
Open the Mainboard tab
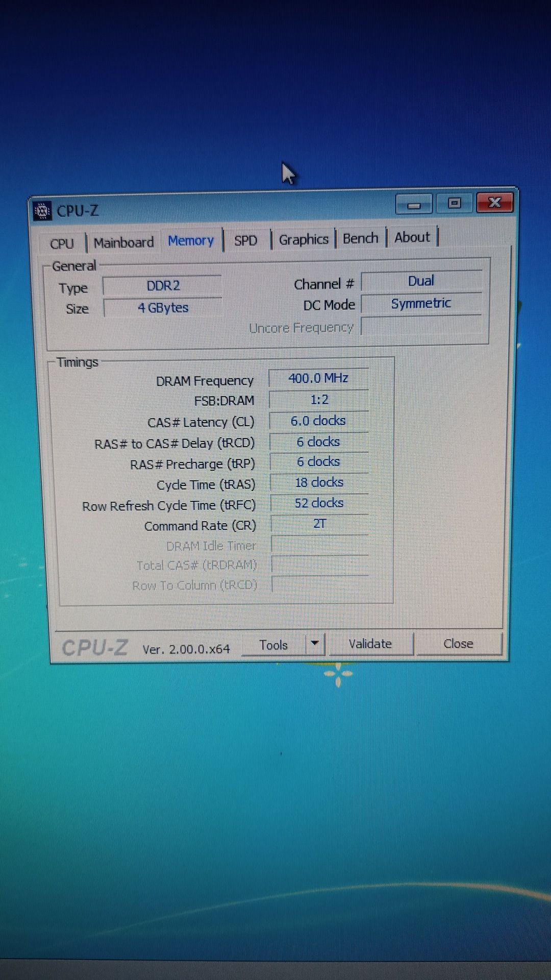coord(124,242)
